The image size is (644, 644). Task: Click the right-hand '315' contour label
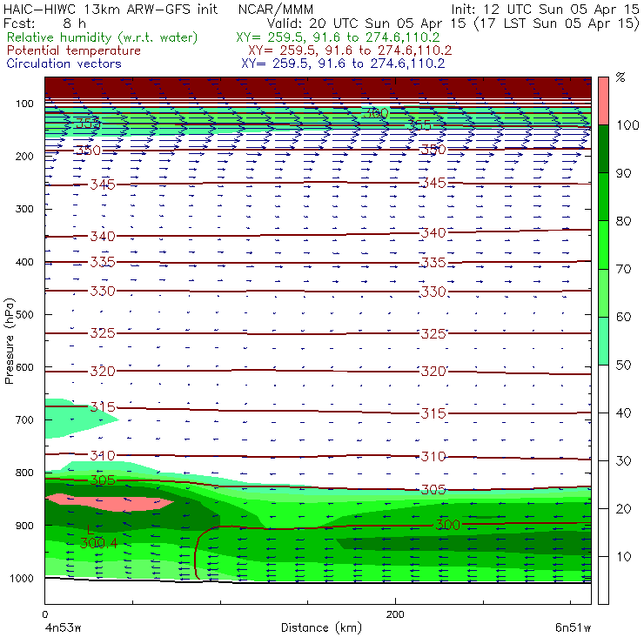pos(433,413)
